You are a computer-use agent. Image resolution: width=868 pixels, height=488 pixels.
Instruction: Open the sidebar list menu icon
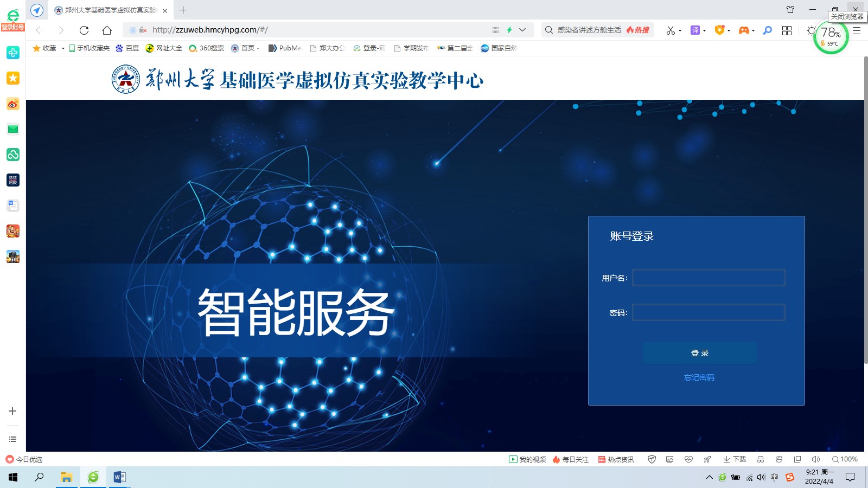12,439
